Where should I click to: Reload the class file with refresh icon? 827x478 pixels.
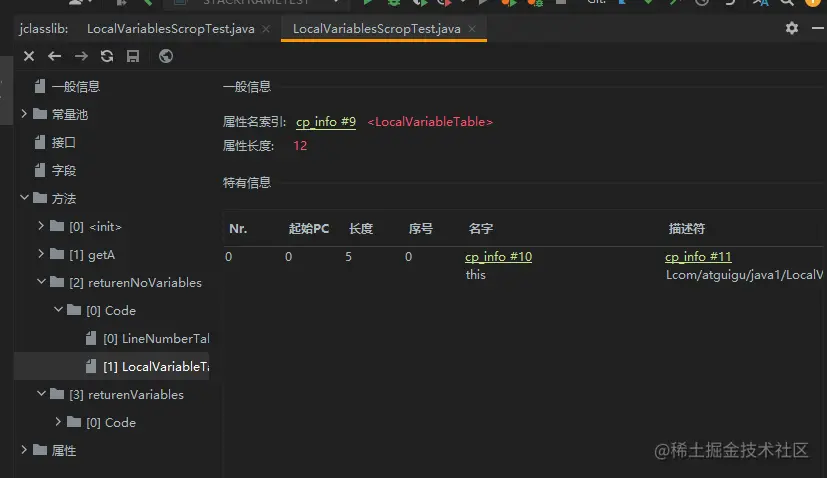tap(107, 56)
